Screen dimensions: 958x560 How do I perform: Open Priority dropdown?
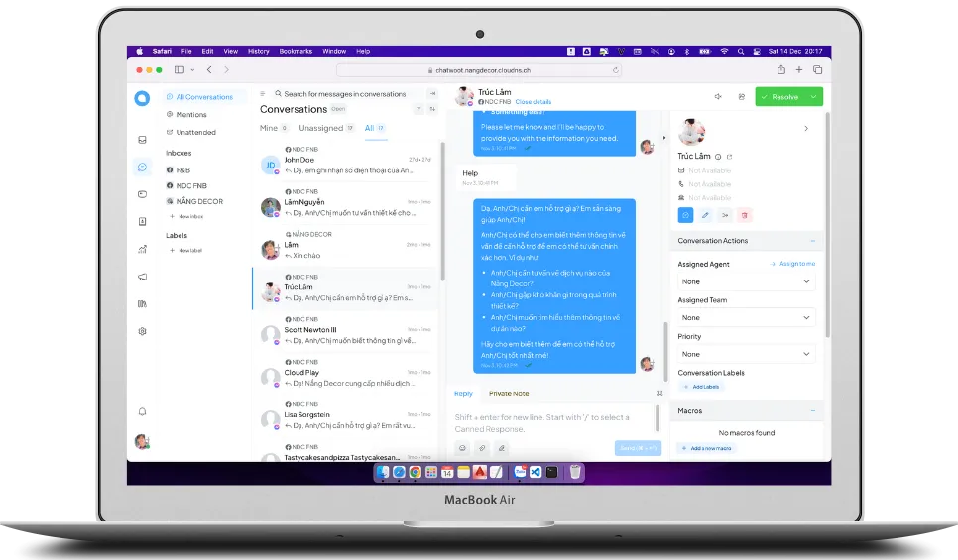click(746, 354)
